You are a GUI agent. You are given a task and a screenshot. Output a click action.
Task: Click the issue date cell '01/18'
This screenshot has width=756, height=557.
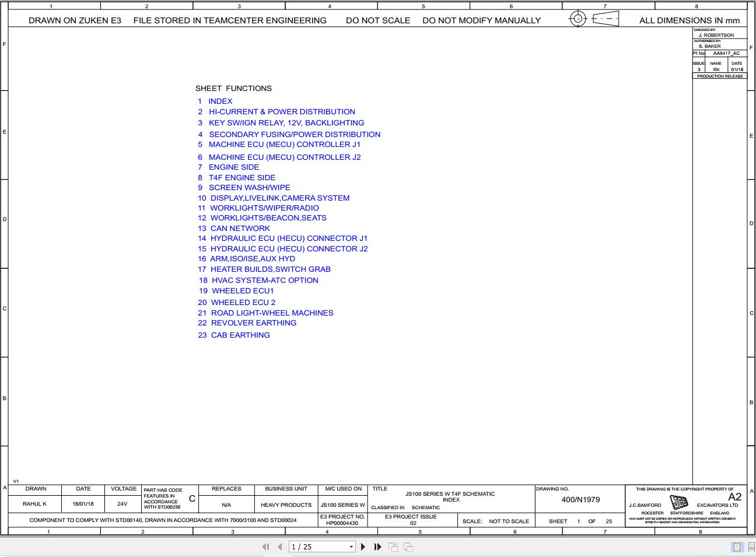[x=737, y=69]
